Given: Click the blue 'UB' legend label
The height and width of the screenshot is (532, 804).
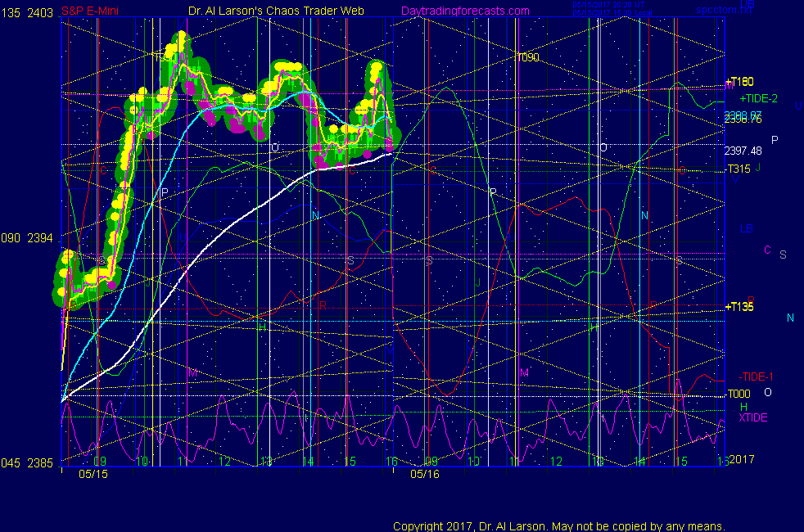Looking at the screenshot, I should [x=748, y=4].
